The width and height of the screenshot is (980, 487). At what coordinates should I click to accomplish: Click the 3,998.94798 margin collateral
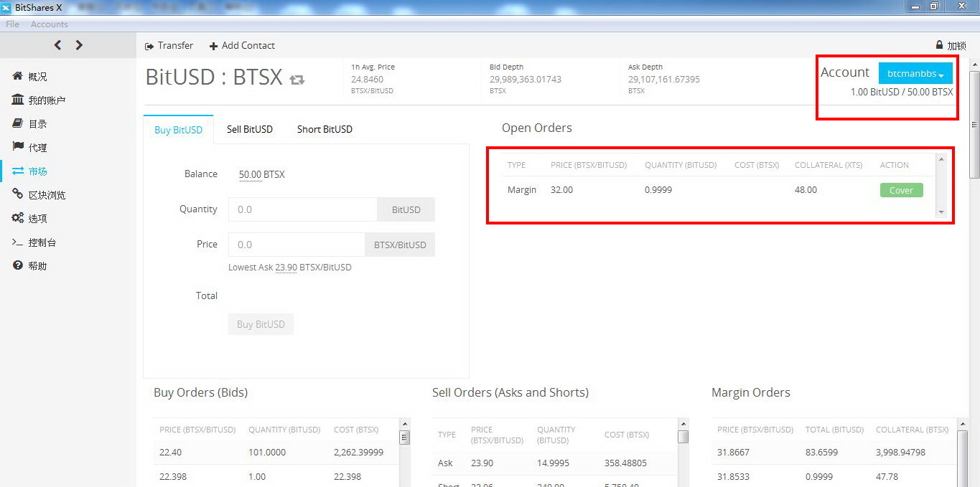point(900,453)
